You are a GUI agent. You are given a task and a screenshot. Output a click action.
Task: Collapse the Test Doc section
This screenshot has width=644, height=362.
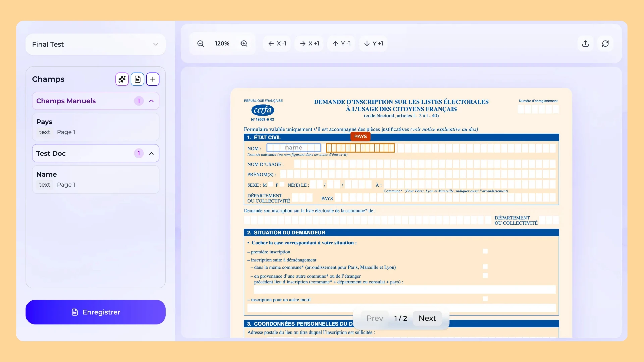[x=151, y=154]
